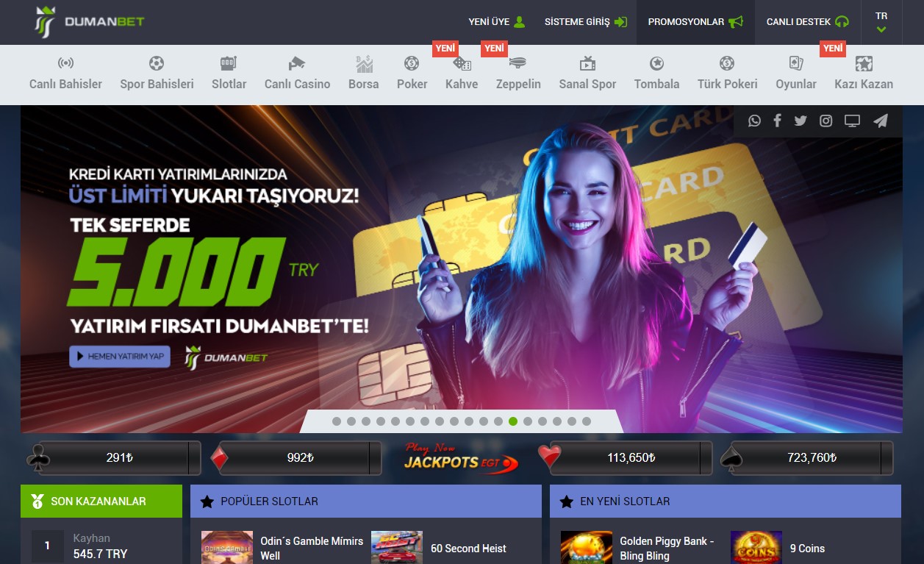
Task: Open the 60 Second Heist thumbnail
Action: pyautogui.click(x=397, y=548)
